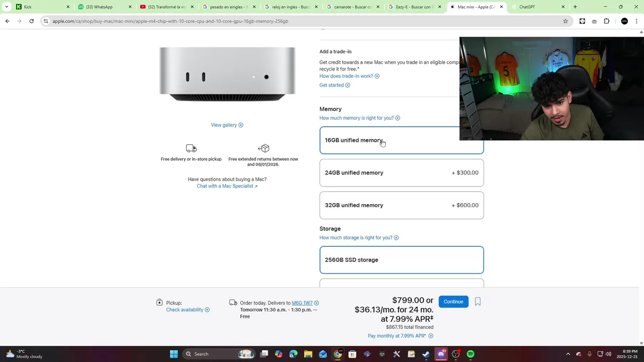
Task: Change delivery postal code M6G 1W7
Action: [x=302, y=303]
